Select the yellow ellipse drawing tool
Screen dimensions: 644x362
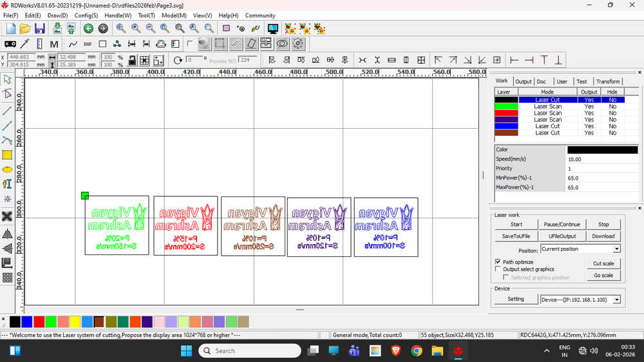point(7,169)
